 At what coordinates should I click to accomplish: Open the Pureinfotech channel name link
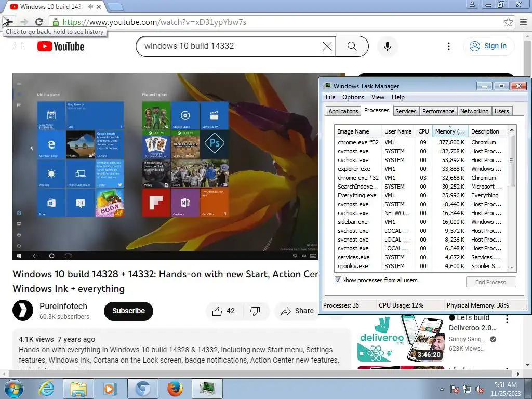pos(63,306)
